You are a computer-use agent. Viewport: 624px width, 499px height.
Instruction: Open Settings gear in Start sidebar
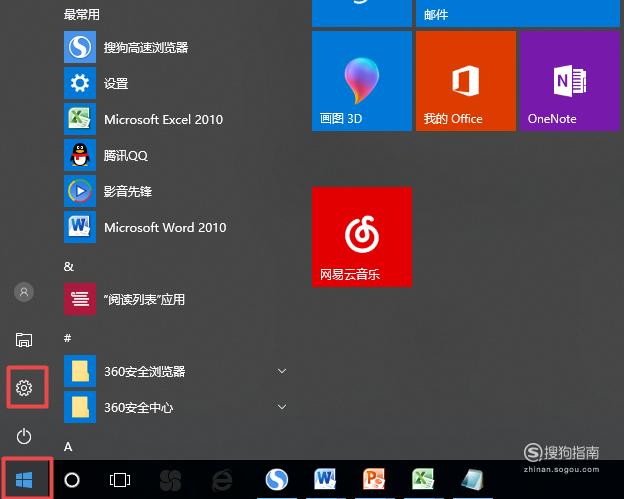point(24,388)
